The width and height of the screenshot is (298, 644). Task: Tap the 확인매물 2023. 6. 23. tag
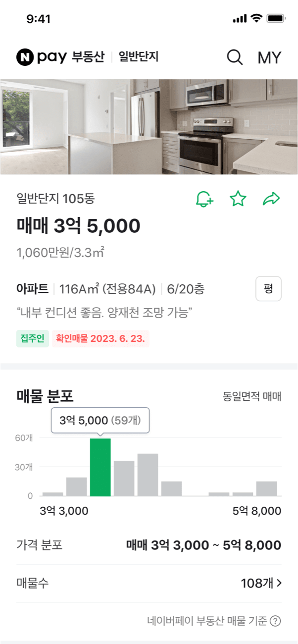coord(100,339)
